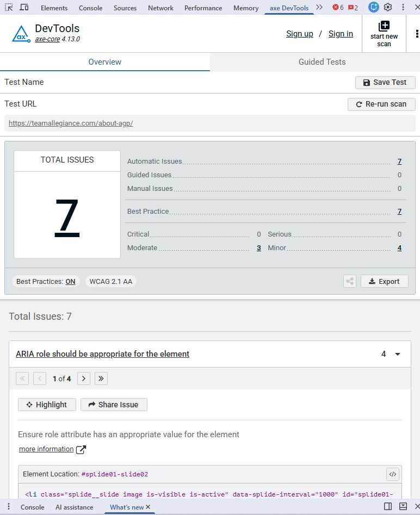The image size is (420, 515).
Task: Click the inspect element code icon
Action: [393, 474]
